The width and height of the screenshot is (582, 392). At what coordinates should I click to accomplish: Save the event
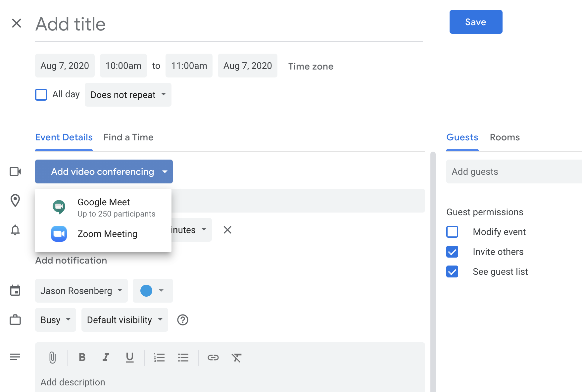pyautogui.click(x=476, y=22)
